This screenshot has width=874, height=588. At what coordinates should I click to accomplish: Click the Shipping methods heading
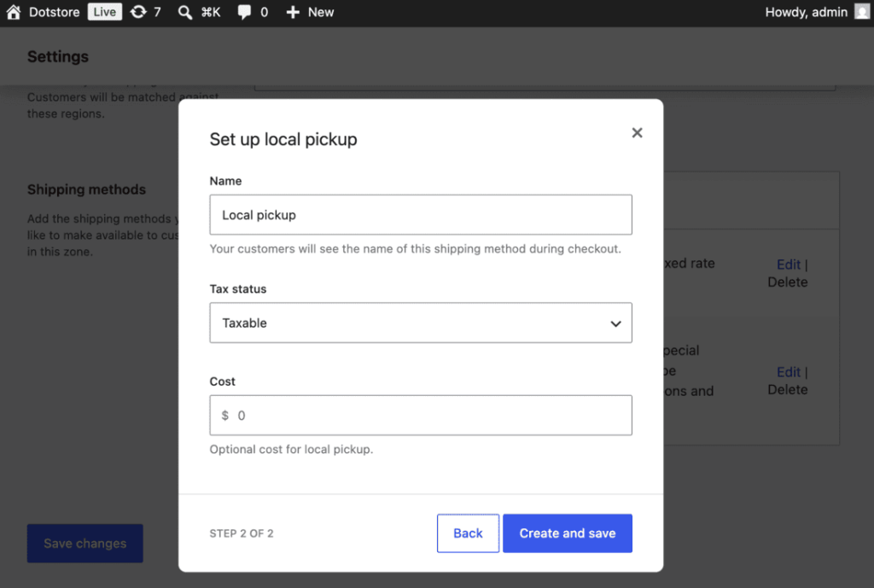86,189
